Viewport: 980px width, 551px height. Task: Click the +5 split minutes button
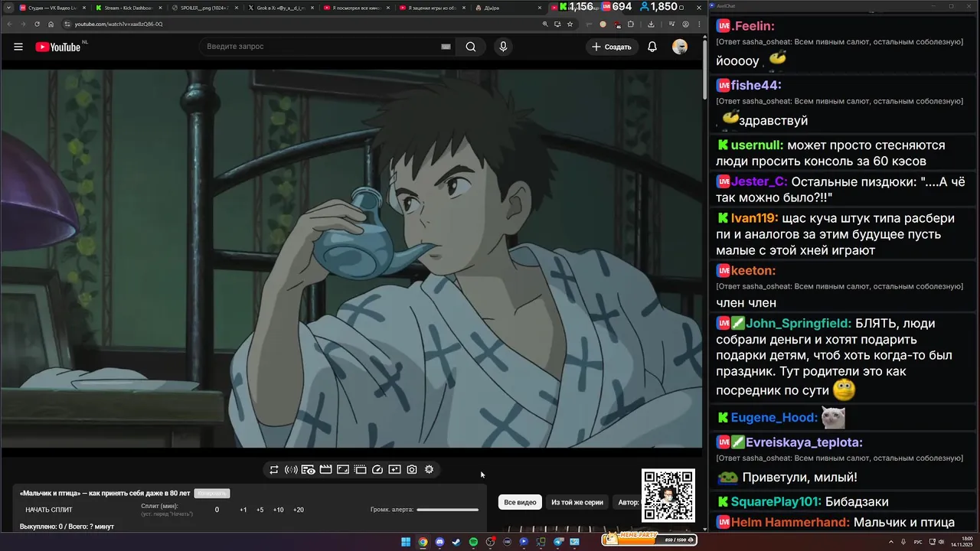260,510
